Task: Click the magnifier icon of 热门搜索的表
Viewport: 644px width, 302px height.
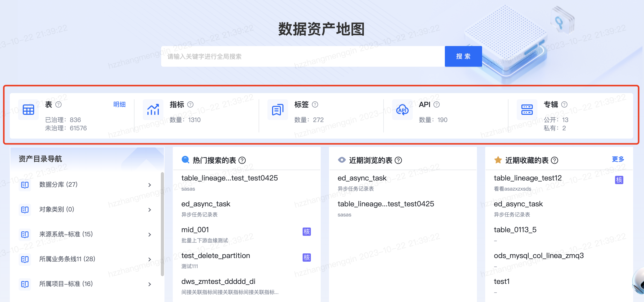Action: (185, 160)
